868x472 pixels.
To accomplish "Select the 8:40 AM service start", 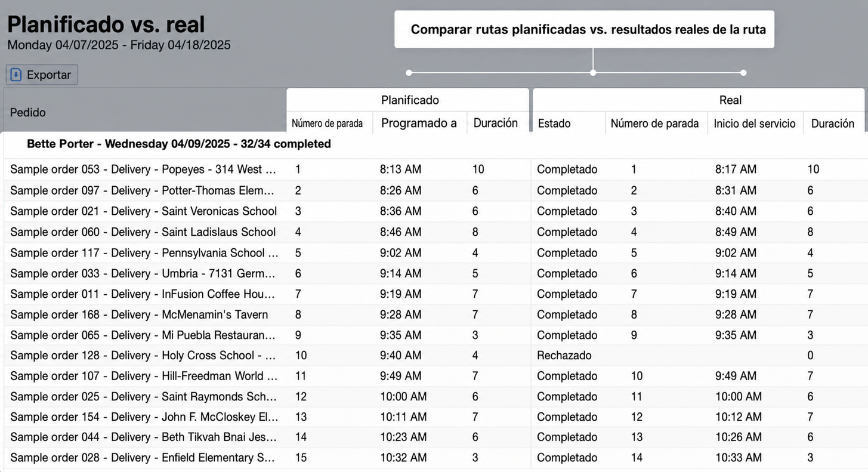I will 736,211.
